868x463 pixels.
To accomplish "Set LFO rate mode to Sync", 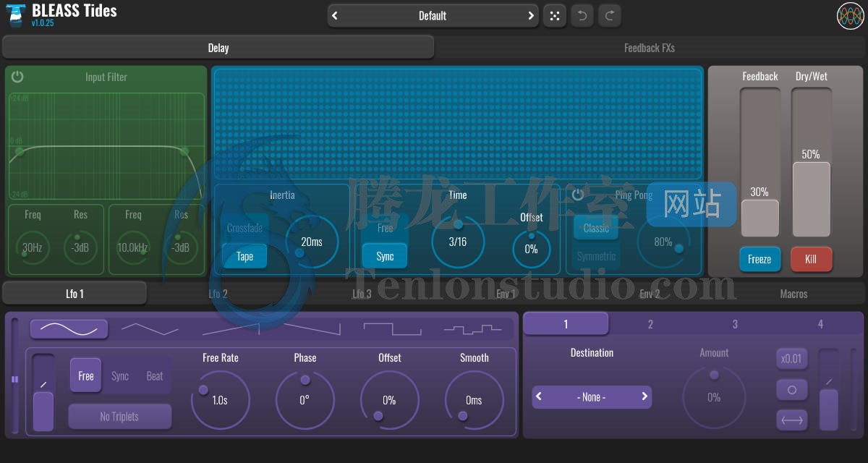I will [x=120, y=375].
